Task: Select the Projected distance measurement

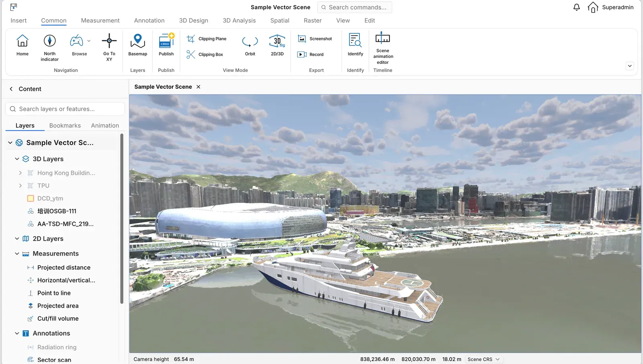Action: pos(64,268)
